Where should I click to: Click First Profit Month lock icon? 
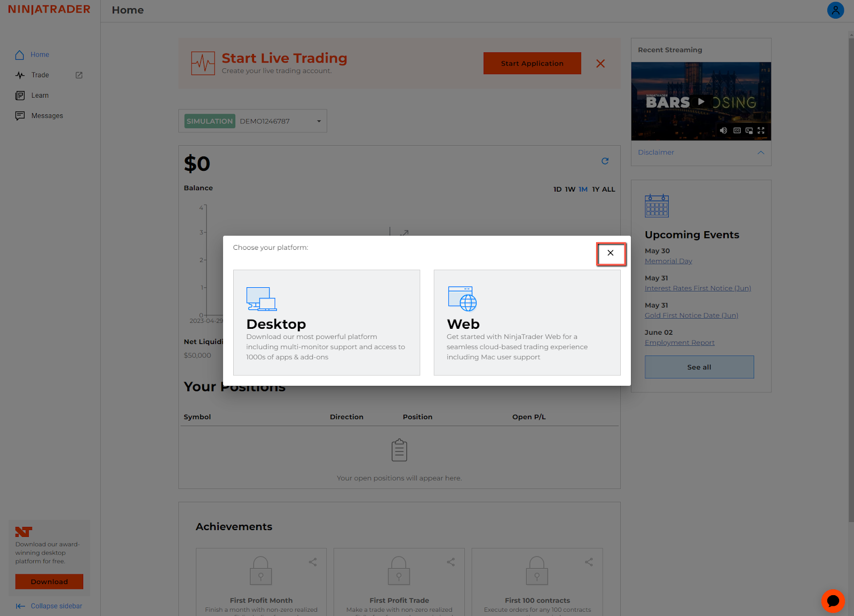pyautogui.click(x=261, y=571)
